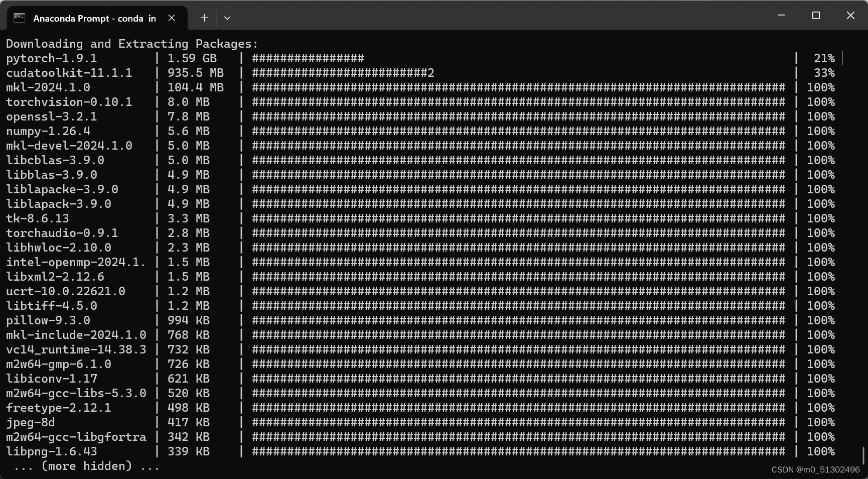The image size is (868, 479).
Task: Select the Anaconda Prompt tab
Action: pos(97,18)
